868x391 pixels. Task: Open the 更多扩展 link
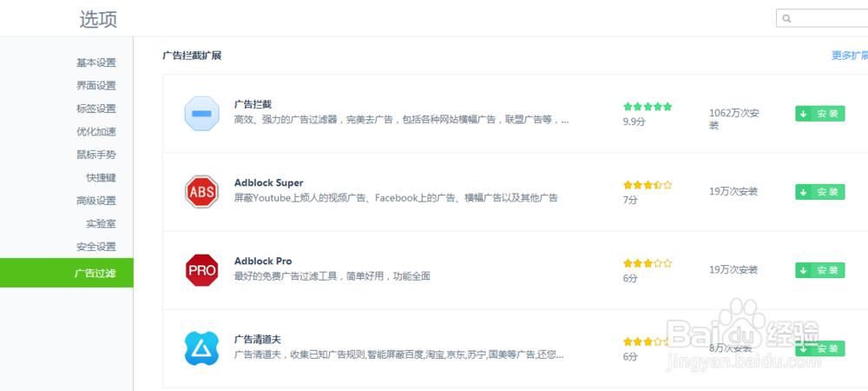point(849,56)
